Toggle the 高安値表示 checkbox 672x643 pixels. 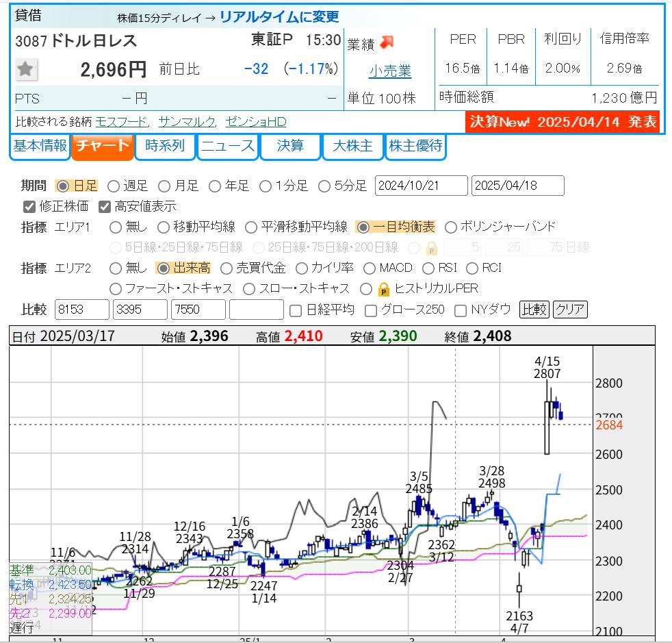(x=105, y=206)
